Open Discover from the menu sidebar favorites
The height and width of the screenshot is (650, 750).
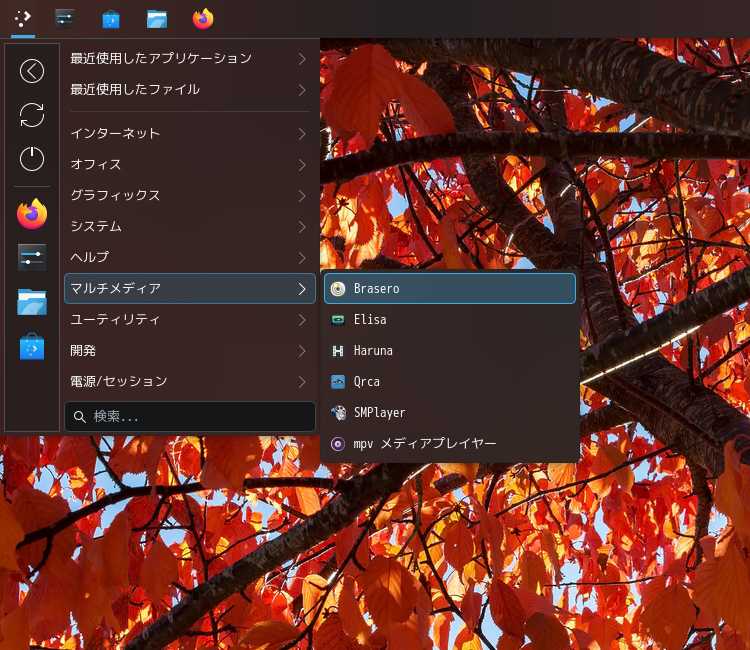click(x=32, y=346)
